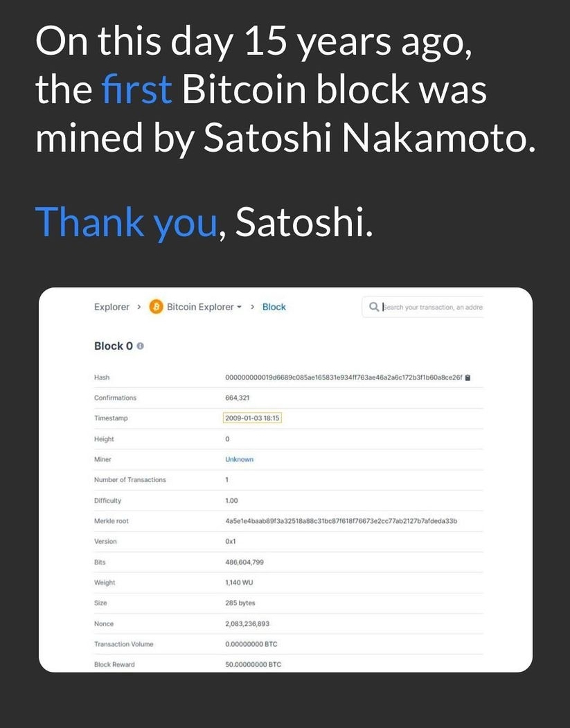Screen dimensions: 570x728
Task: Click the block hash value
Action: coord(343,378)
